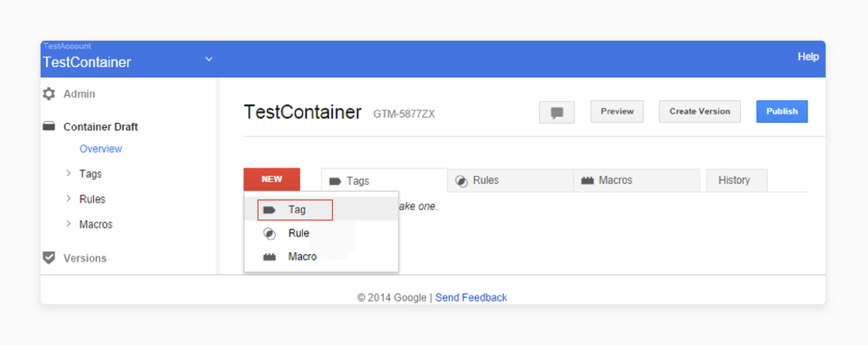The width and height of the screenshot is (868, 345).
Task: Click the TestContainer page heading
Action: coord(302,112)
